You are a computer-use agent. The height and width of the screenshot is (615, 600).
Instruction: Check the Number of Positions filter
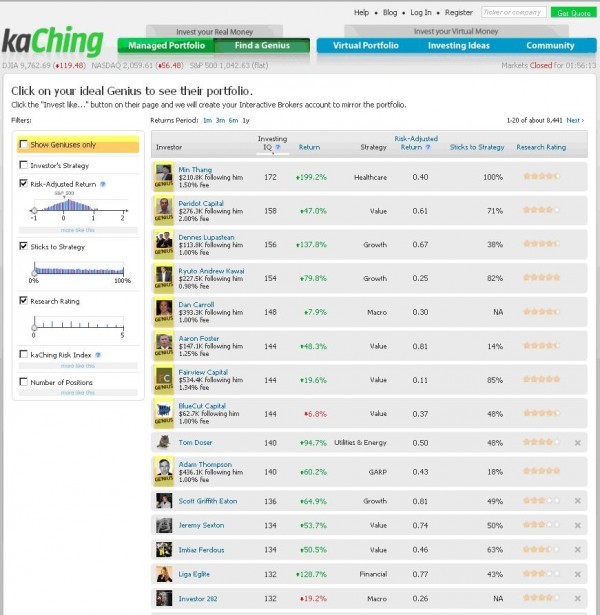24,382
